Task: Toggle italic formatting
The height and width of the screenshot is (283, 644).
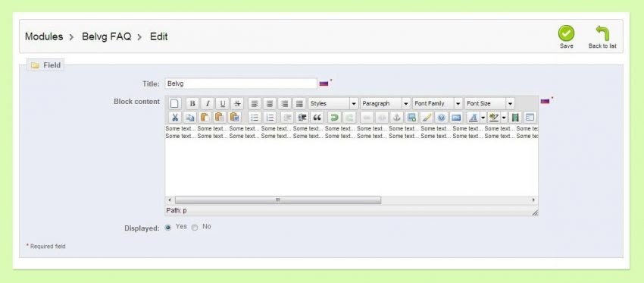Action: 208,104
